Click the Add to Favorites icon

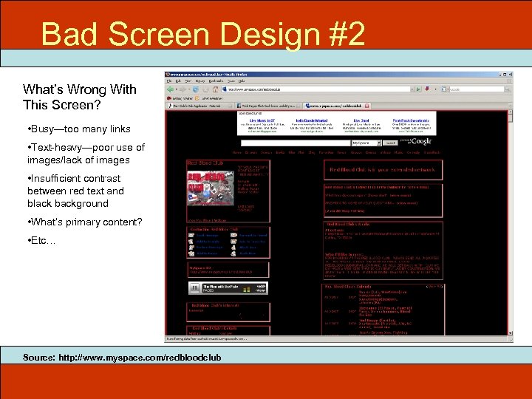pos(233,241)
